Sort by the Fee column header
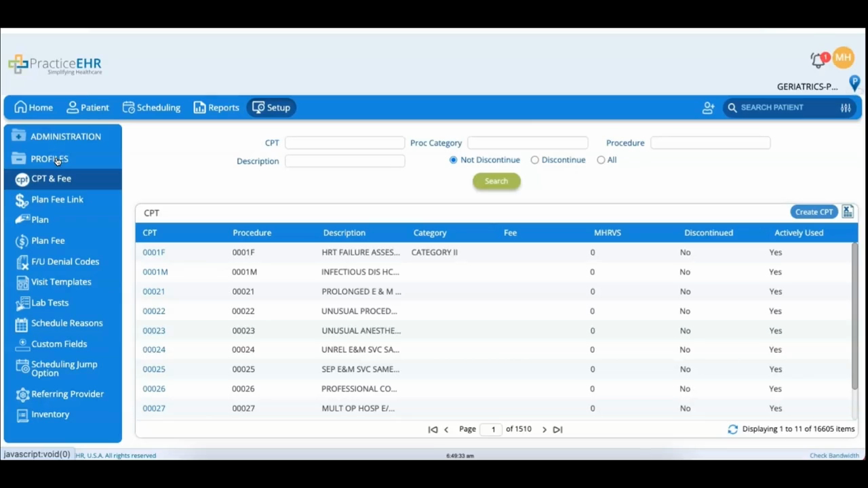The height and width of the screenshot is (488, 868). click(x=510, y=232)
